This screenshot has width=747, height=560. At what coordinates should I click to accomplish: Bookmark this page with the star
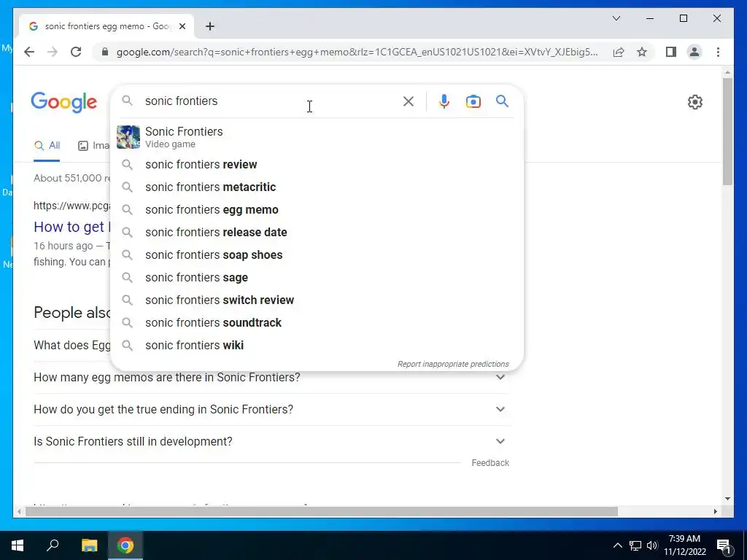tap(642, 52)
